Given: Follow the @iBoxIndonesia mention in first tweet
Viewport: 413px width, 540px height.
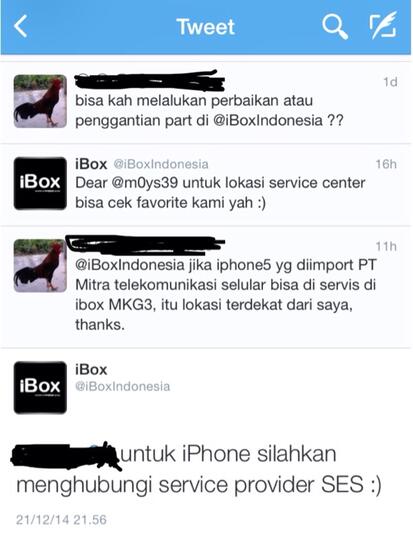Looking at the screenshot, I should tap(268, 120).
